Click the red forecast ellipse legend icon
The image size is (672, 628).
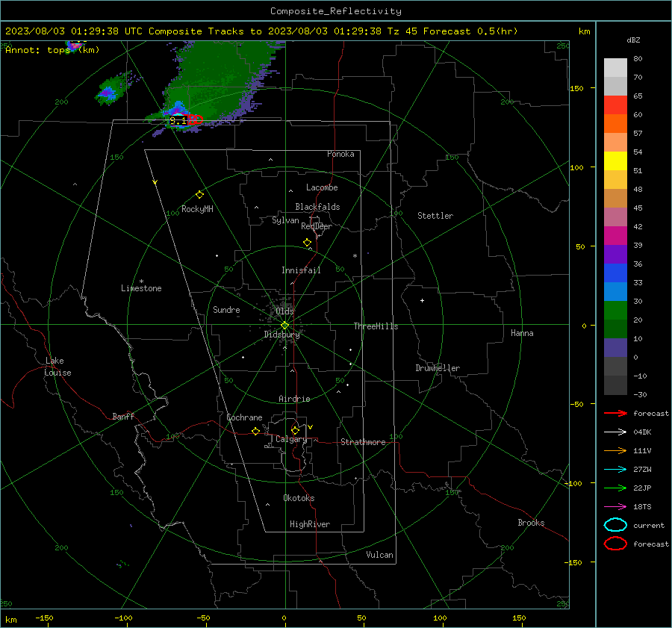pyautogui.click(x=615, y=544)
